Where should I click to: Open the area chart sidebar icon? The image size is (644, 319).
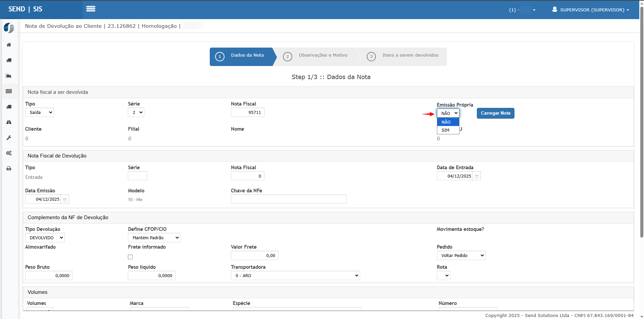9,76
